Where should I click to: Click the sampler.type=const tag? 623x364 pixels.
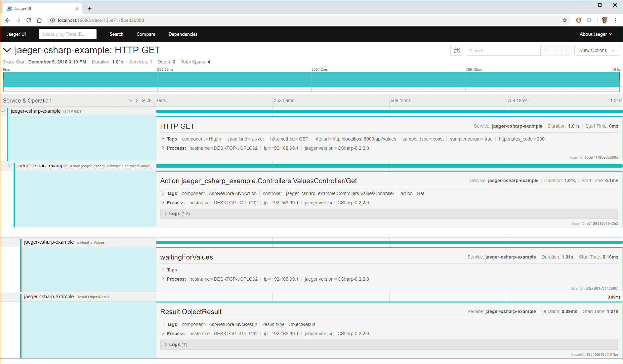[x=423, y=139]
